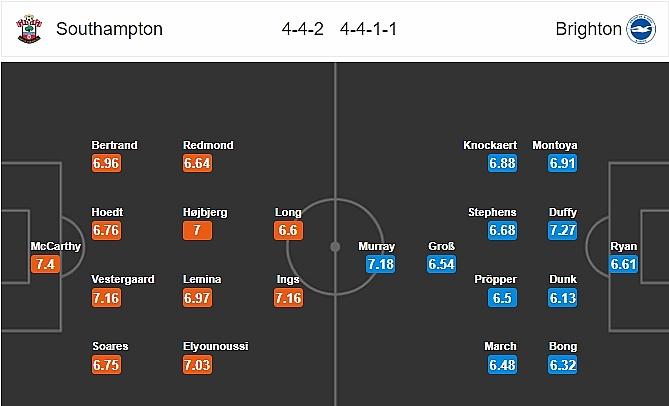Click the Brighton club crest icon
Viewport: 669px width, 406px height.
(x=640, y=29)
